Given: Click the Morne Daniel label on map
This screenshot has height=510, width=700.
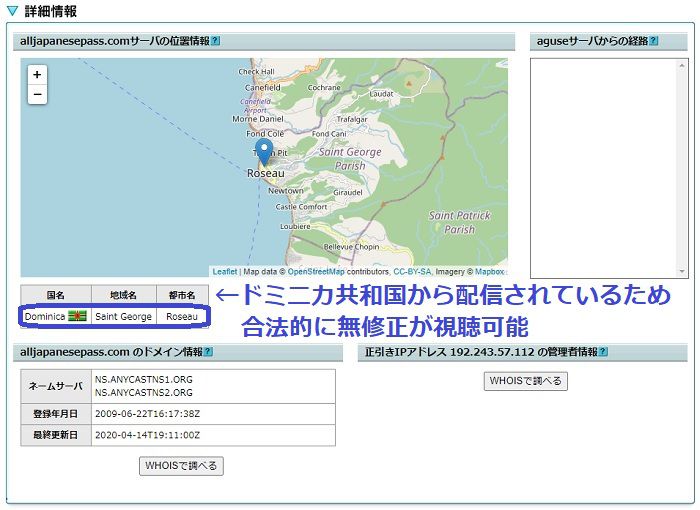Looking at the screenshot, I should [258, 119].
